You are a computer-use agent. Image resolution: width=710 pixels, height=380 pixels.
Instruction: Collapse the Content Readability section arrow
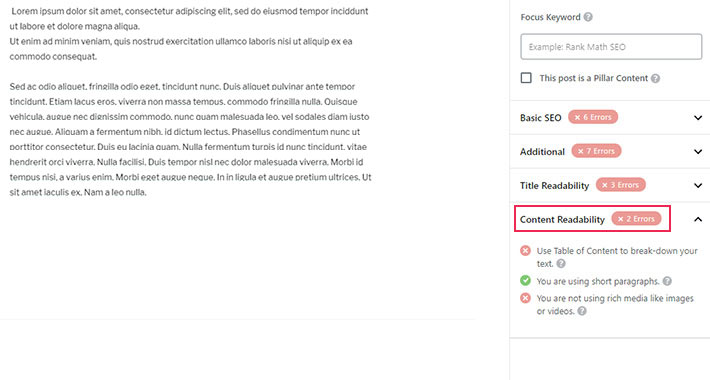pos(698,220)
